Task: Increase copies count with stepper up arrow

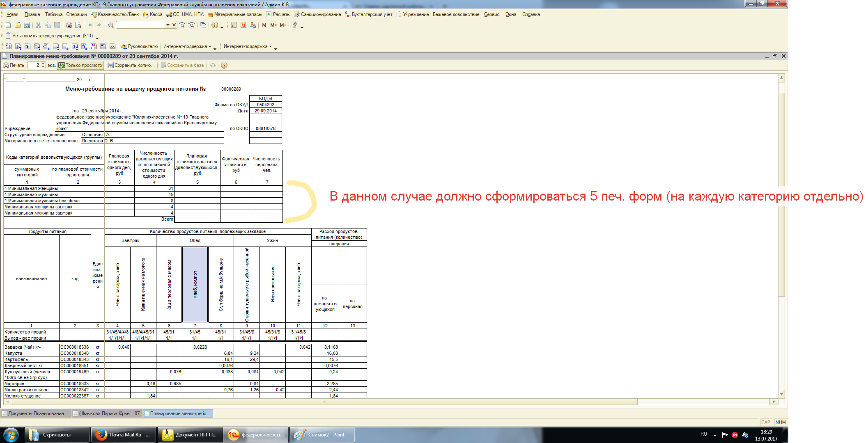Action: 43,64
